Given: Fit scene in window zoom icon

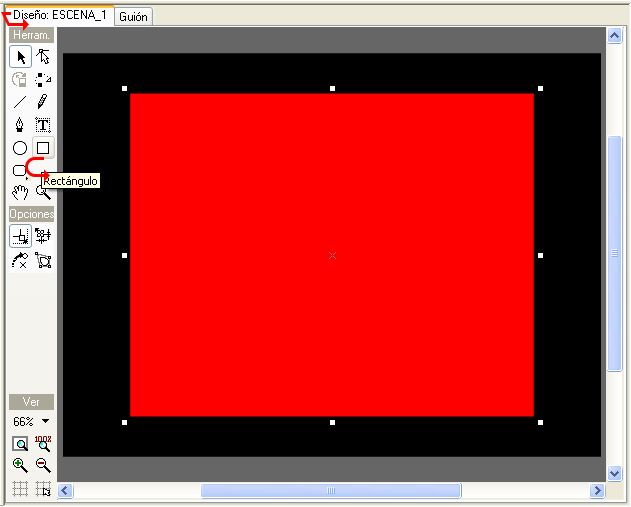Looking at the screenshot, I should click(20, 444).
